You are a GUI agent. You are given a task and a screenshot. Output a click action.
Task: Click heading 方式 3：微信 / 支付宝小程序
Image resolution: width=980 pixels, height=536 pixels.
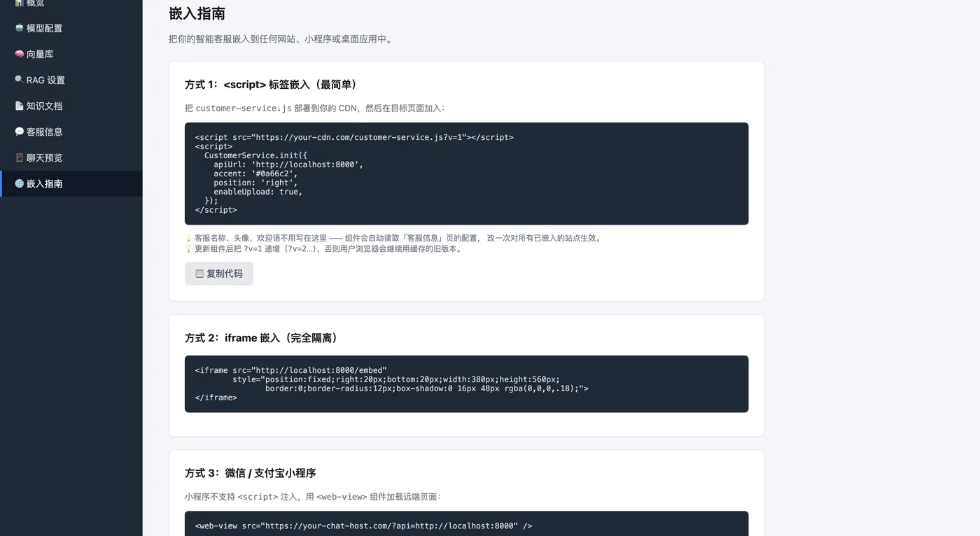251,473
